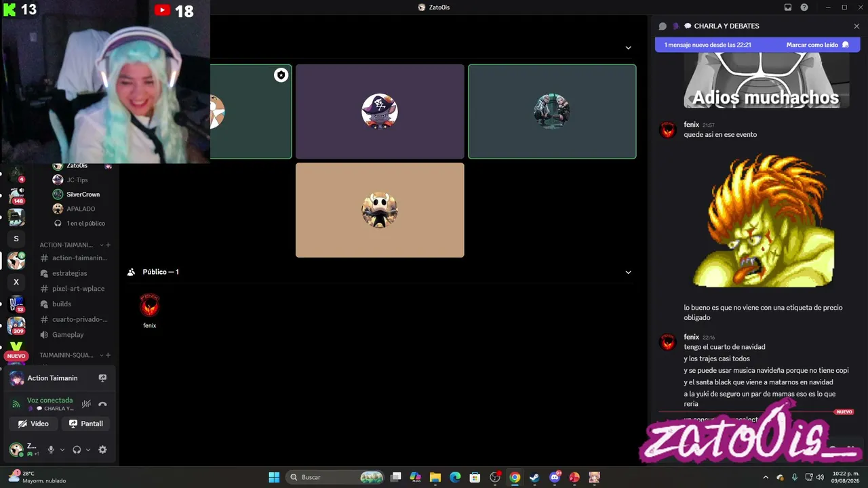Select the green-outlined tile with duo avatar

coord(552,112)
